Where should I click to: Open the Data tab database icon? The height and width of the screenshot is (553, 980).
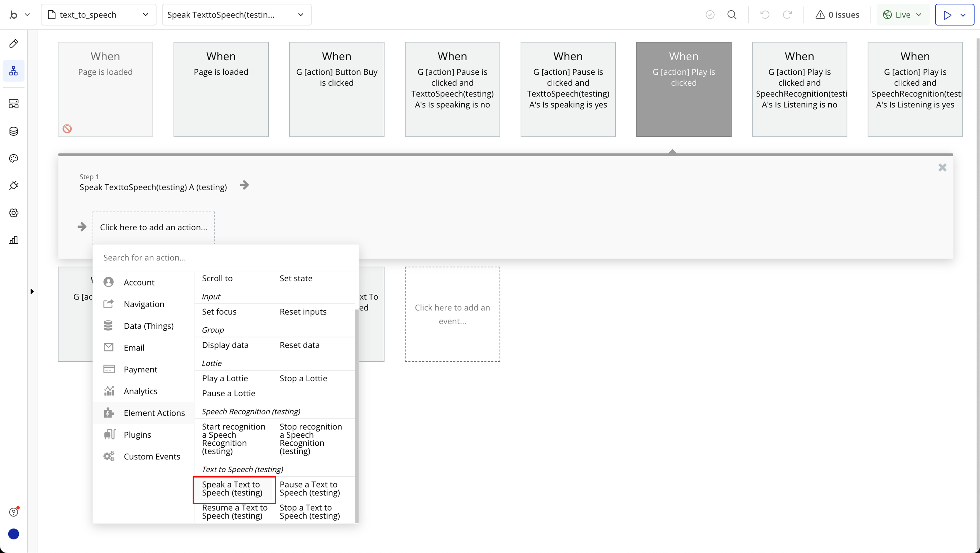pyautogui.click(x=14, y=131)
